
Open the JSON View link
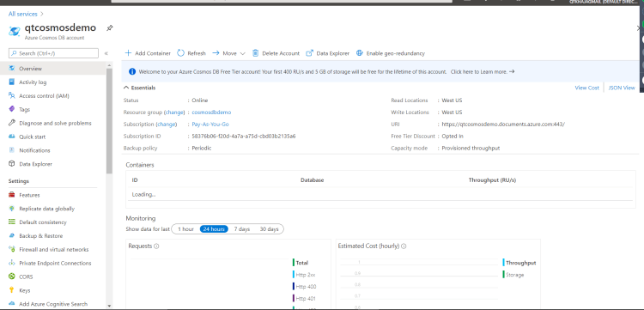[622, 88]
